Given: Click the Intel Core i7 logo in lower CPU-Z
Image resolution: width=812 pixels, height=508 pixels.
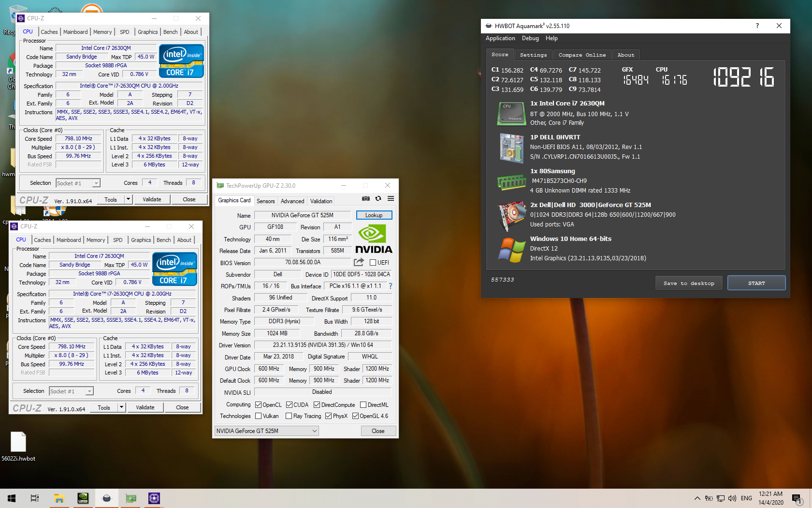Looking at the screenshot, I should 175,269.
